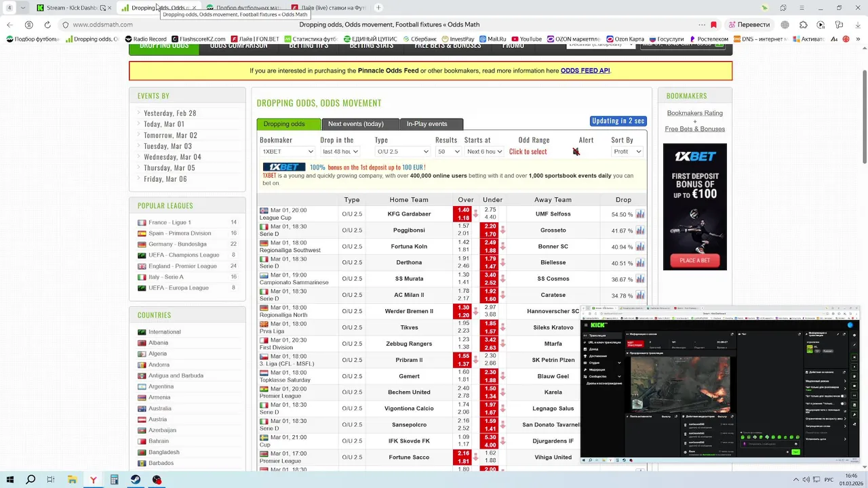Open the three-dots menu in address bar
The height and width of the screenshot is (488, 868).
tap(702, 24)
